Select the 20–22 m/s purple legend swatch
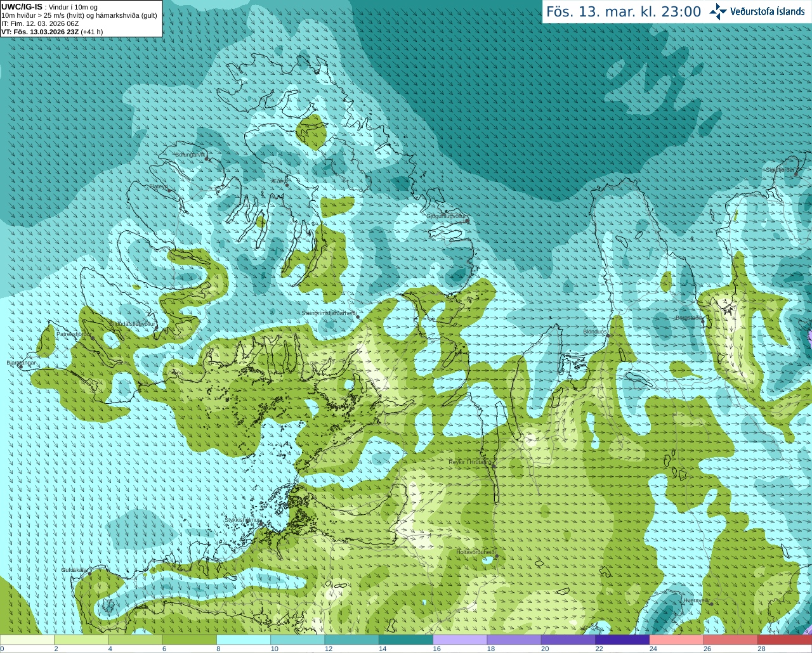Screen dimensions: 812x653 (568, 639)
